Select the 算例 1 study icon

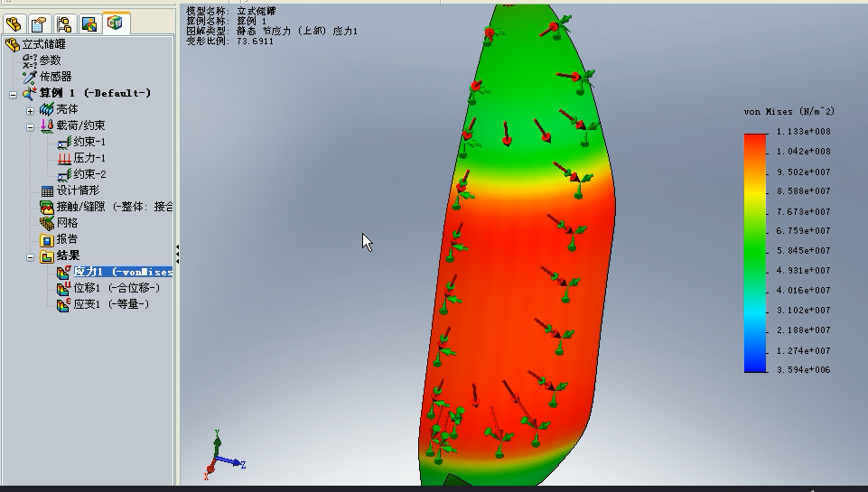29,93
